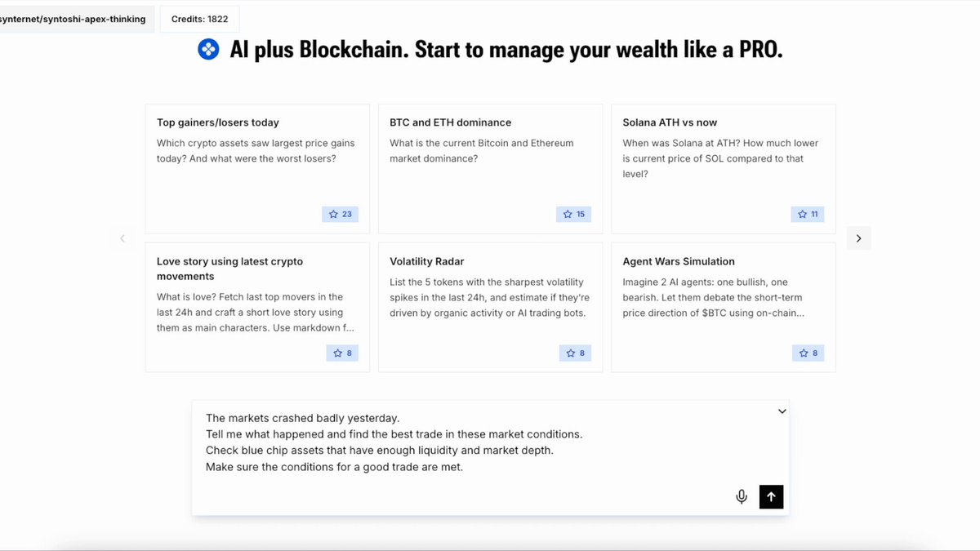Click the microphone voice input icon

point(742,496)
